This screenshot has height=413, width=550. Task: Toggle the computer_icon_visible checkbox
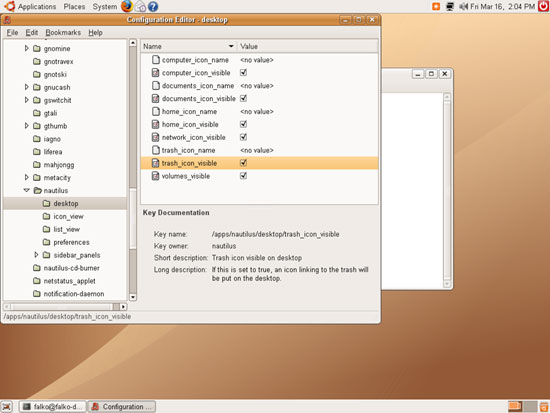pyautogui.click(x=243, y=73)
